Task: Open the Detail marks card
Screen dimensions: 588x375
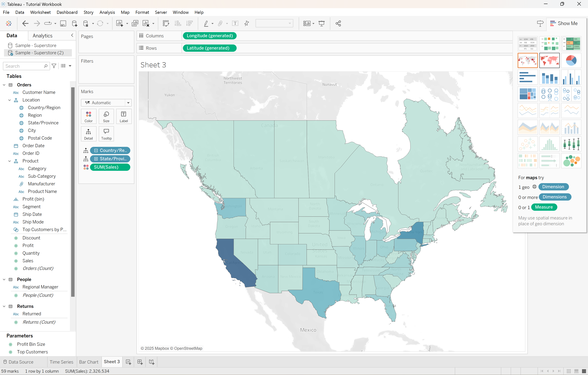Action: pos(88,134)
